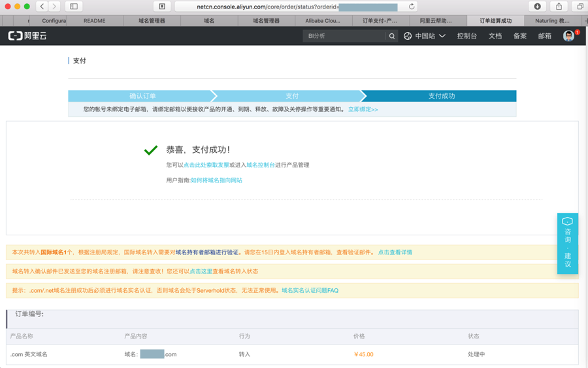Expand the 中国站 region dropdown
Screen dimensions: 588x368
point(430,36)
